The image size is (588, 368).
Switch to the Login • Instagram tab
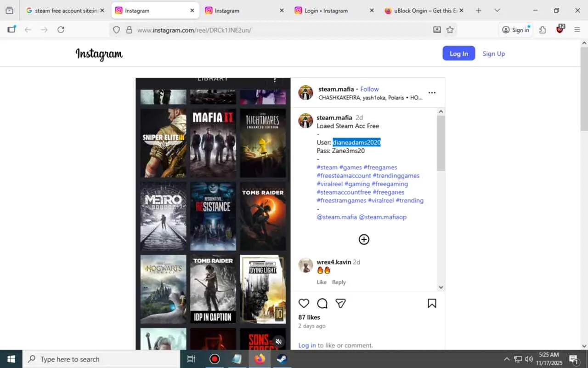click(334, 11)
